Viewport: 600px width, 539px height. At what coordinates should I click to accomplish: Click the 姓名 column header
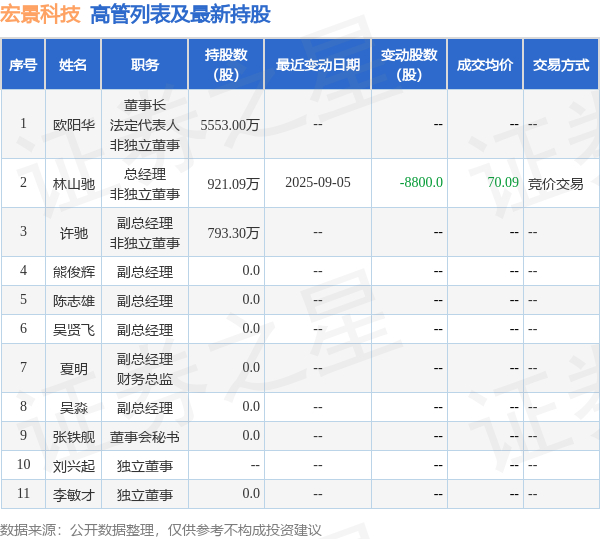click(x=73, y=65)
